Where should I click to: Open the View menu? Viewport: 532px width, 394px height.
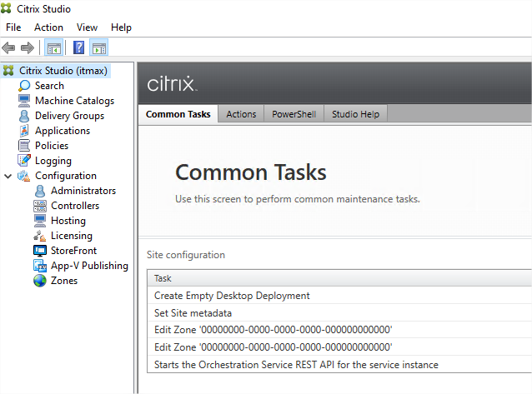pos(87,27)
